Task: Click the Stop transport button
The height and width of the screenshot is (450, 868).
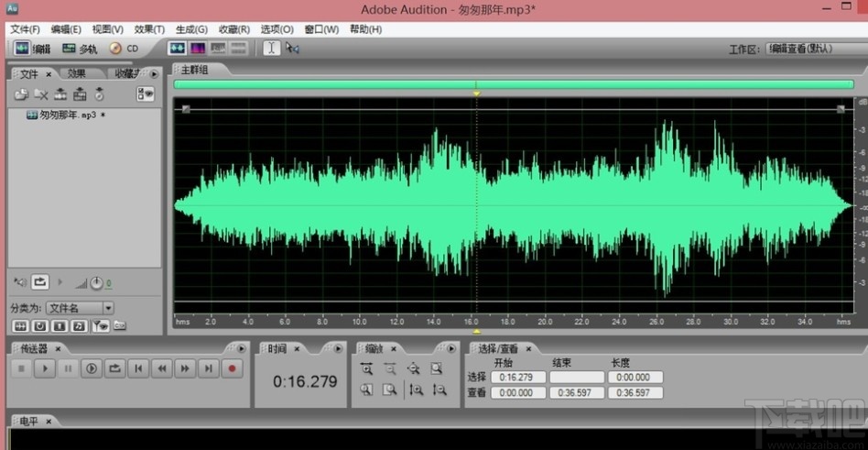Action: (22, 368)
